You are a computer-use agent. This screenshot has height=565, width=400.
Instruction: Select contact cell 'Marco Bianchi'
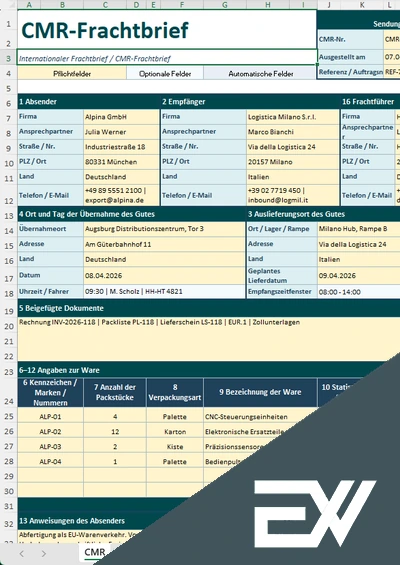tap(293, 132)
